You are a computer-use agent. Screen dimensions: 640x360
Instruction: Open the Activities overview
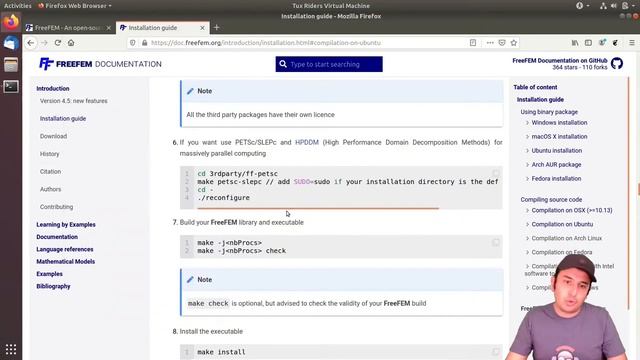[x=18, y=6]
